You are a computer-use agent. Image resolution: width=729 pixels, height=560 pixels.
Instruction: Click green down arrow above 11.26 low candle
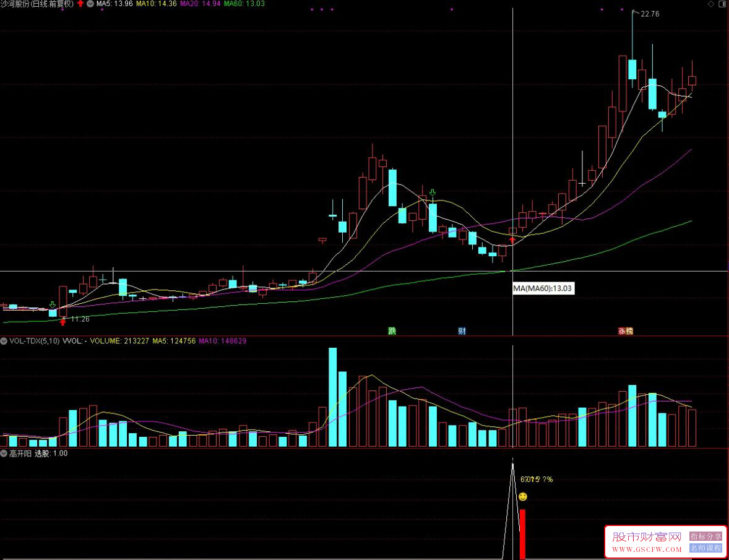[x=53, y=305]
